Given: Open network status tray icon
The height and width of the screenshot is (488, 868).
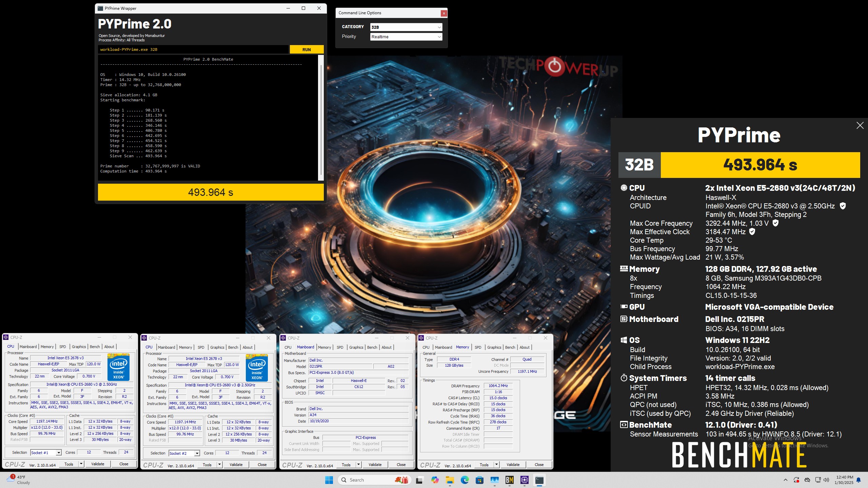Looking at the screenshot, I should point(818,480).
